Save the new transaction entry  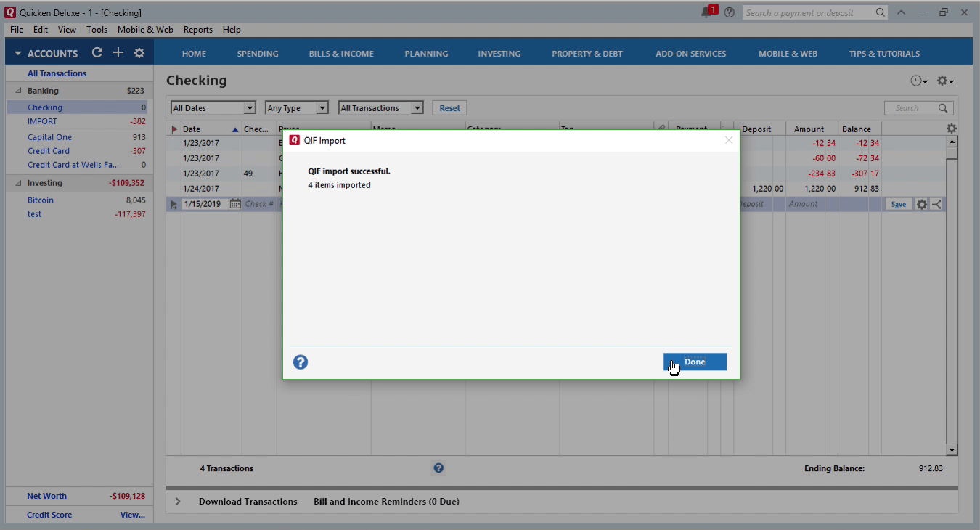point(899,205)
